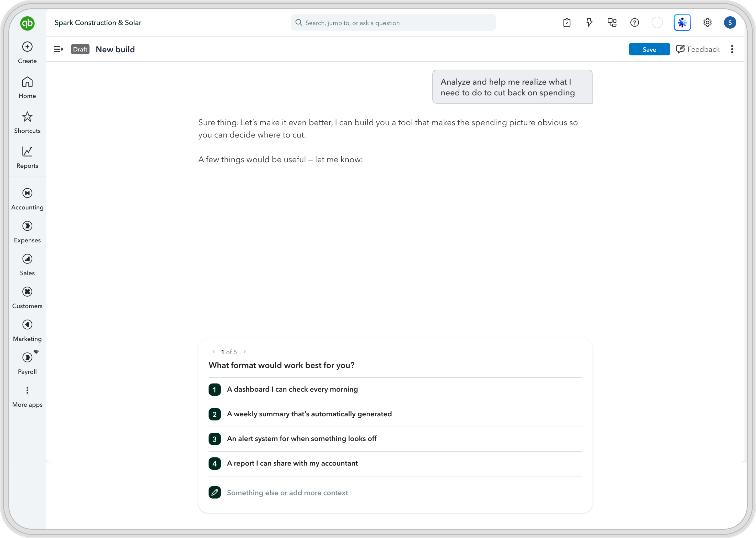The width and height of the screenshot is (756, 538).
Task: Click the Draft status badge
Action: pos(80,49)
